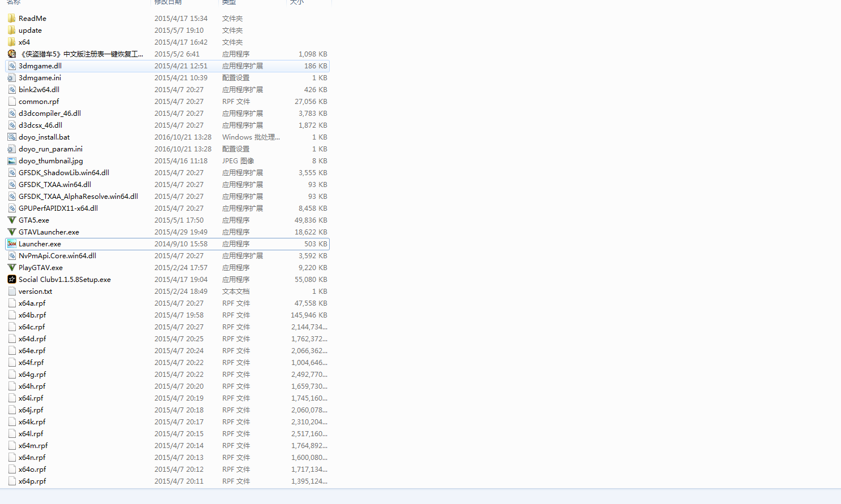Click the 8,458 KB size of GPUPerfAPIDX11-x64.dll

click(x=313, y=208)
